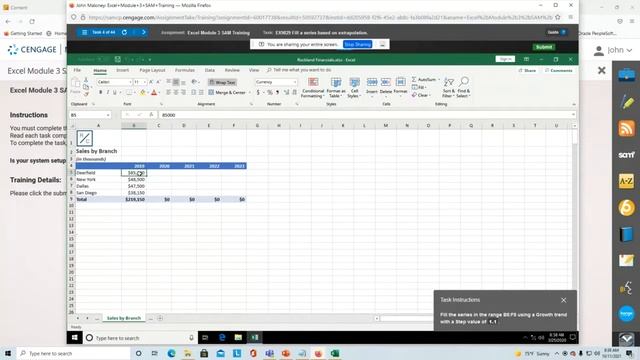The image size is (640, 360).
Task: Expand the Name Box dropdown
Action: tap(108, 115)
